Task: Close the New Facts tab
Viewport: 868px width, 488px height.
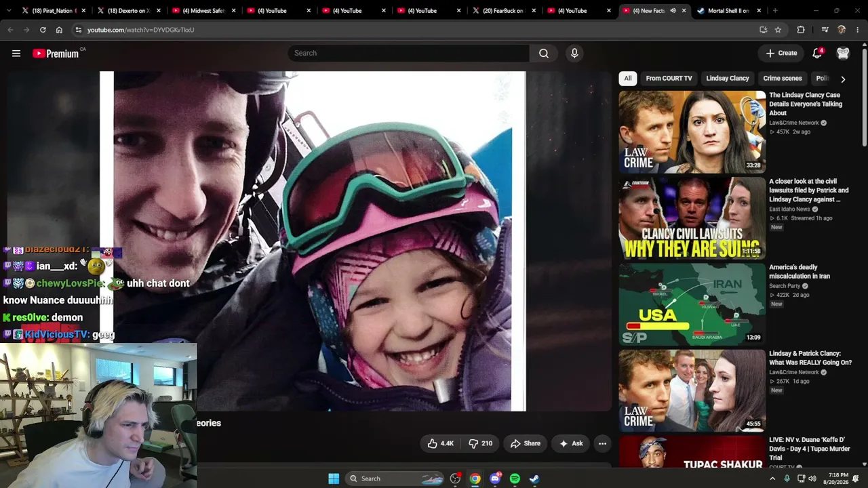Action: (x=684, y=11)
